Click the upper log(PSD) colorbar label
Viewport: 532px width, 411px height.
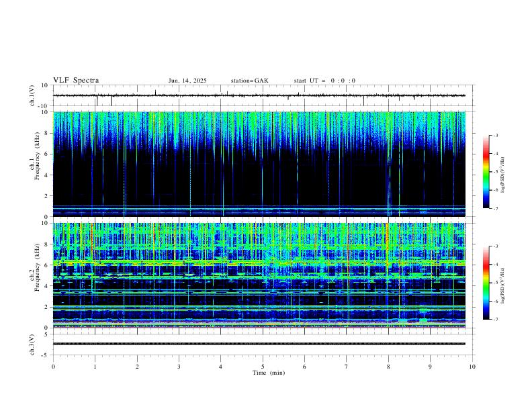503,175
